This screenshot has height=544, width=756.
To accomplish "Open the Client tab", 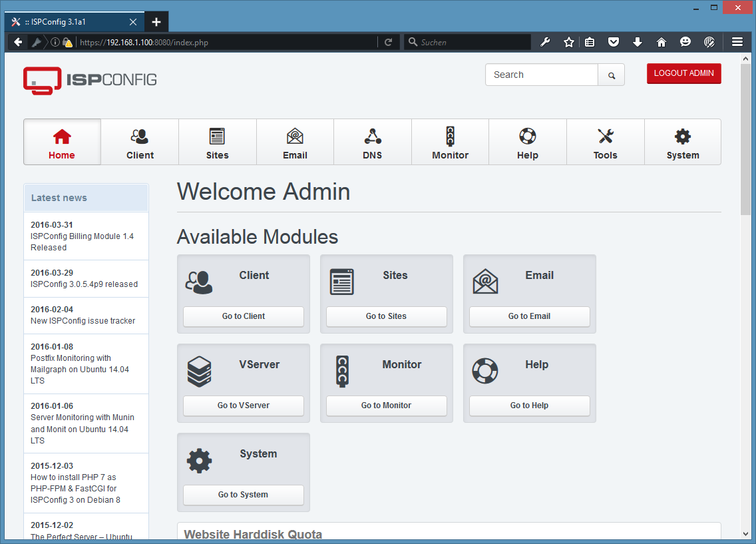I will (x=140, y=142).
